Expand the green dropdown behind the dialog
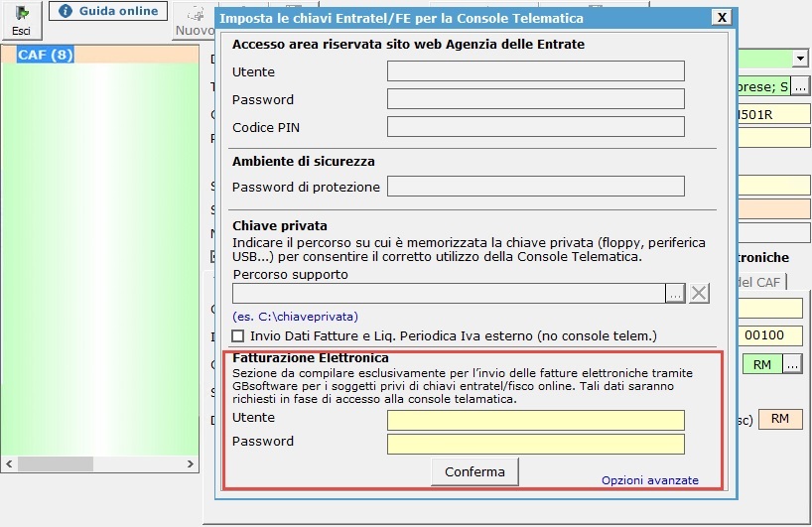The height and width of the screenshot is (527, 812). pos(800,59)
